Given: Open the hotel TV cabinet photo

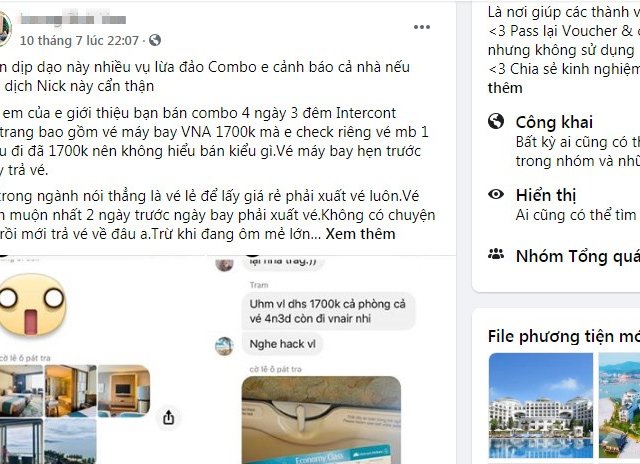Looking at the screenshot, I should click(124, 391).
